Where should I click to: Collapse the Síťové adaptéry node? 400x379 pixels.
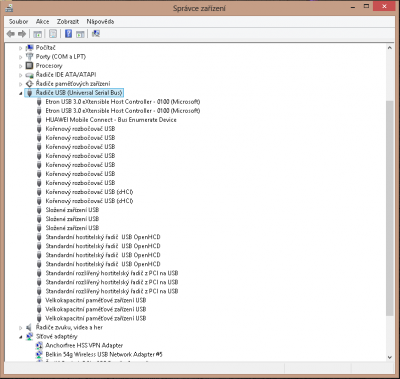click(x=21, y=337)
